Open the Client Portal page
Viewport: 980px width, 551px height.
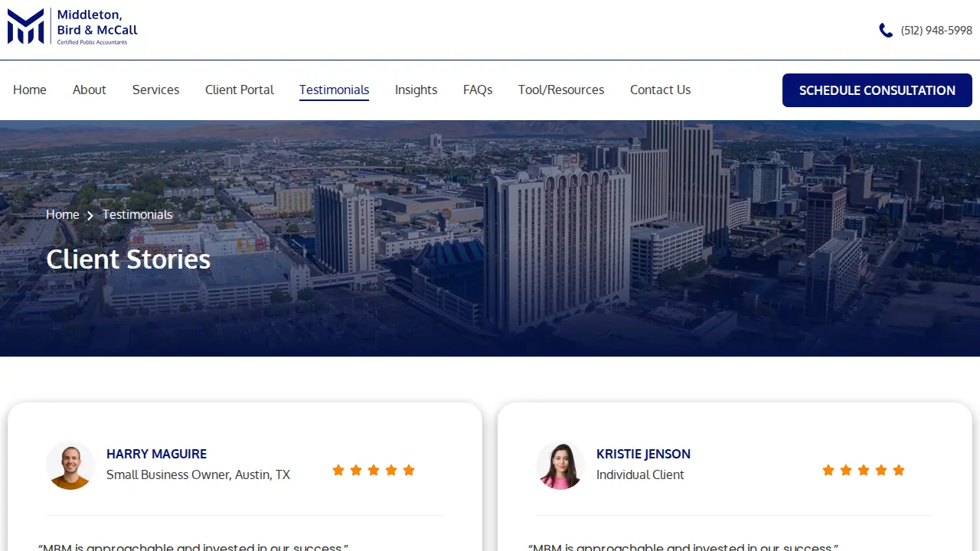click(x=240, y=90)
